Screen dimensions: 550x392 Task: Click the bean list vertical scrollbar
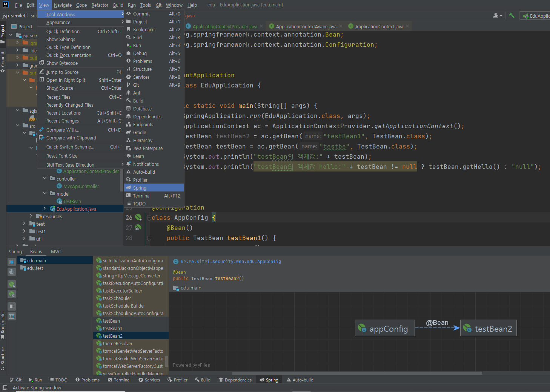[167, 362]
